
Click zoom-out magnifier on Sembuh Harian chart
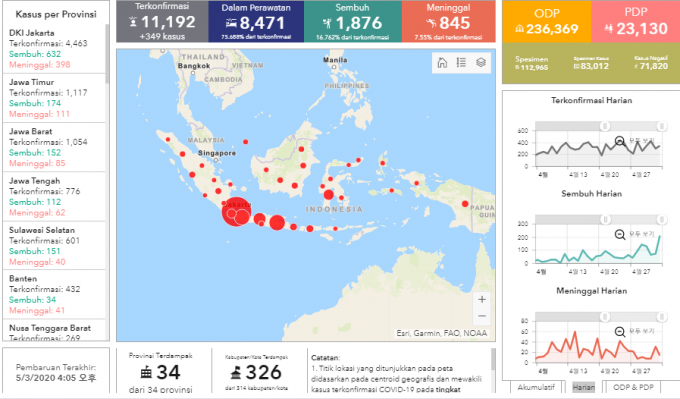click(620, 235)
